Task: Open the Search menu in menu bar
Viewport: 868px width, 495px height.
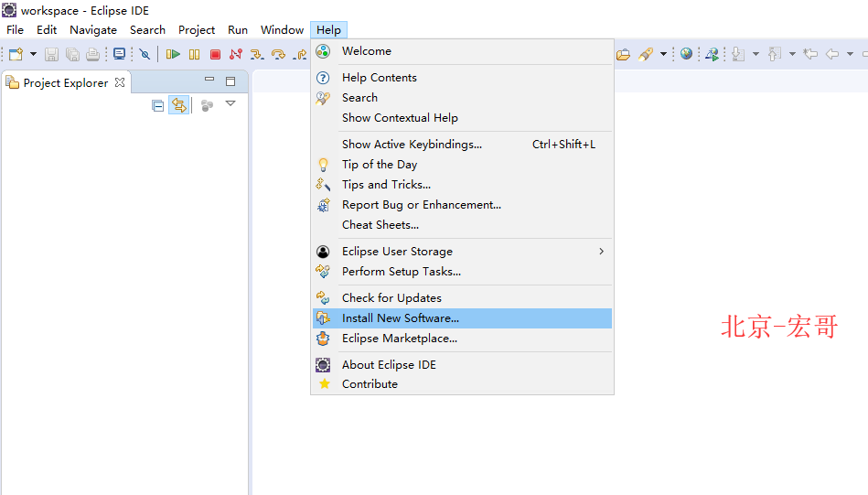Action: point(148,30)
